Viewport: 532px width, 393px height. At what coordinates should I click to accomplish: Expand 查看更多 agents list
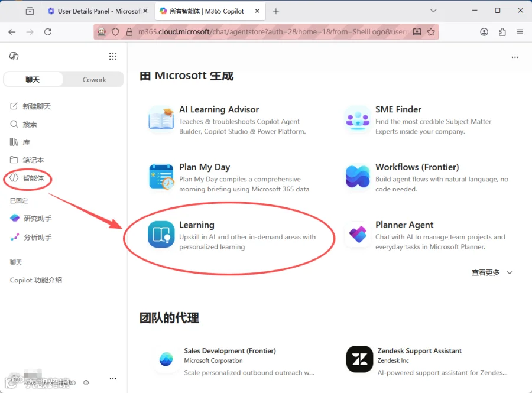click(x=492, y=272)
